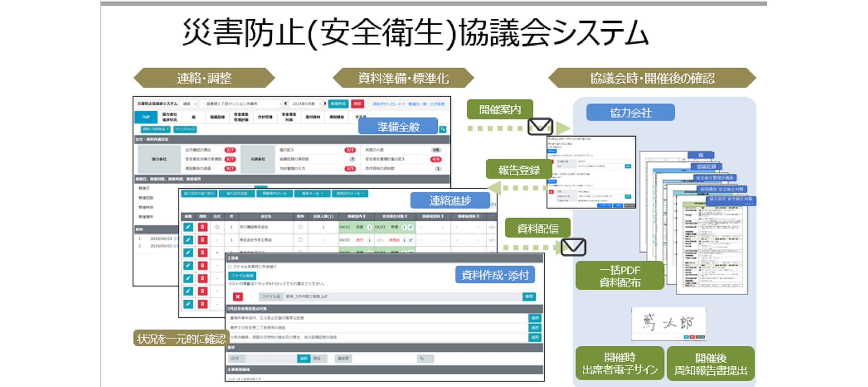Viewport: 868px width, 387px height.
Task: Tick the second-row checkbox in the 除外 column
Action: tap(300, 240)
